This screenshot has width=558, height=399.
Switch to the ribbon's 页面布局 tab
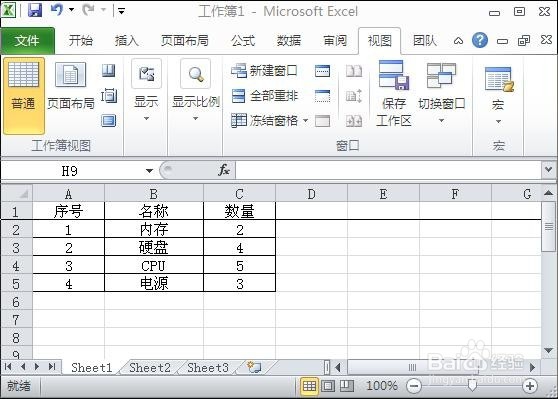185,41
